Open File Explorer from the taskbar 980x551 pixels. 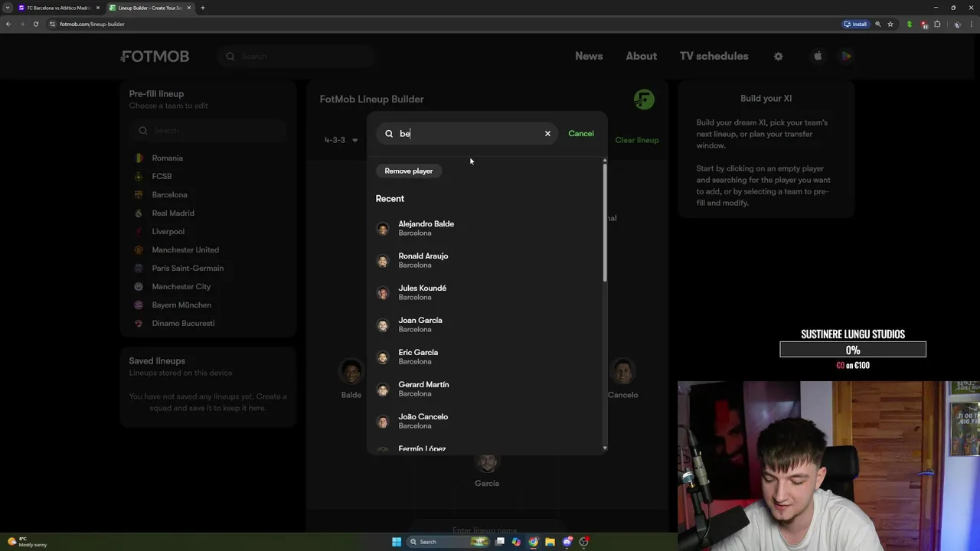[550, 542]
